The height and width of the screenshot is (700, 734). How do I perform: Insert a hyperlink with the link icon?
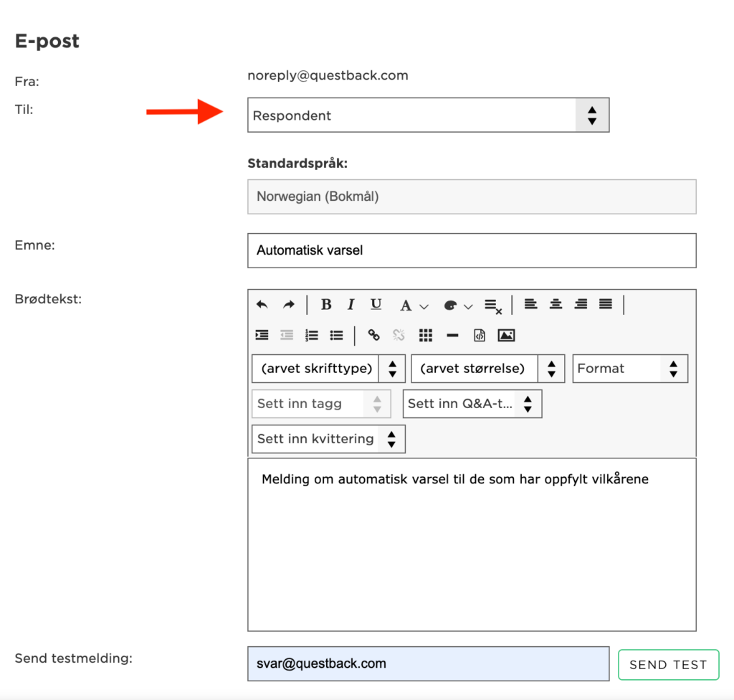373,335
